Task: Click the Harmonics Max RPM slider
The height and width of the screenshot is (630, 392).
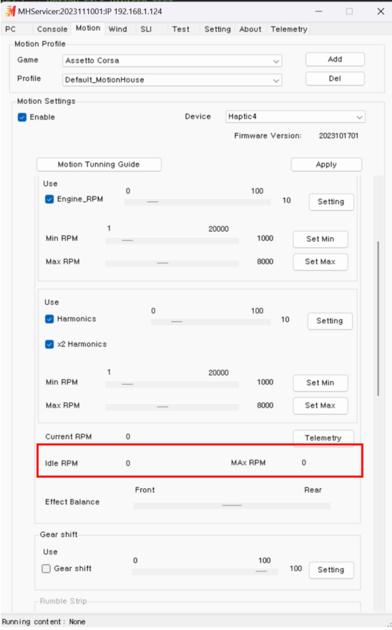Action: 172,407
